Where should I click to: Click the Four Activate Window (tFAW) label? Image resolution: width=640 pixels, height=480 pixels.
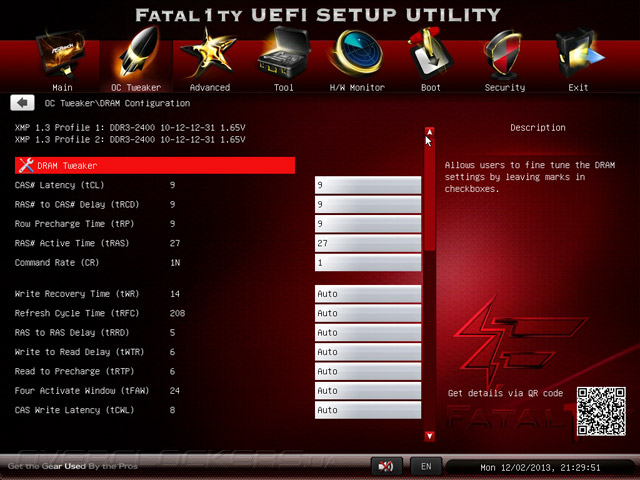point(82,391)
